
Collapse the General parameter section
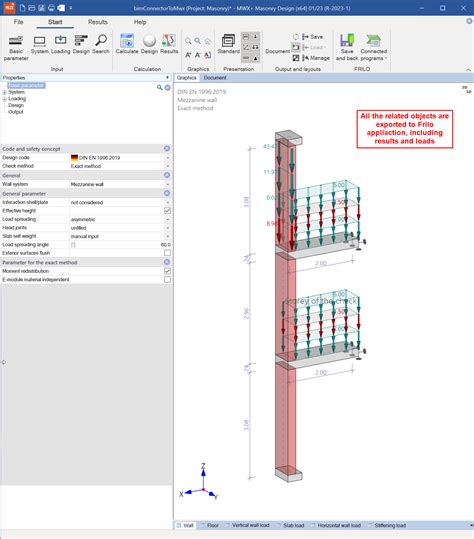[x=167, y=193]
